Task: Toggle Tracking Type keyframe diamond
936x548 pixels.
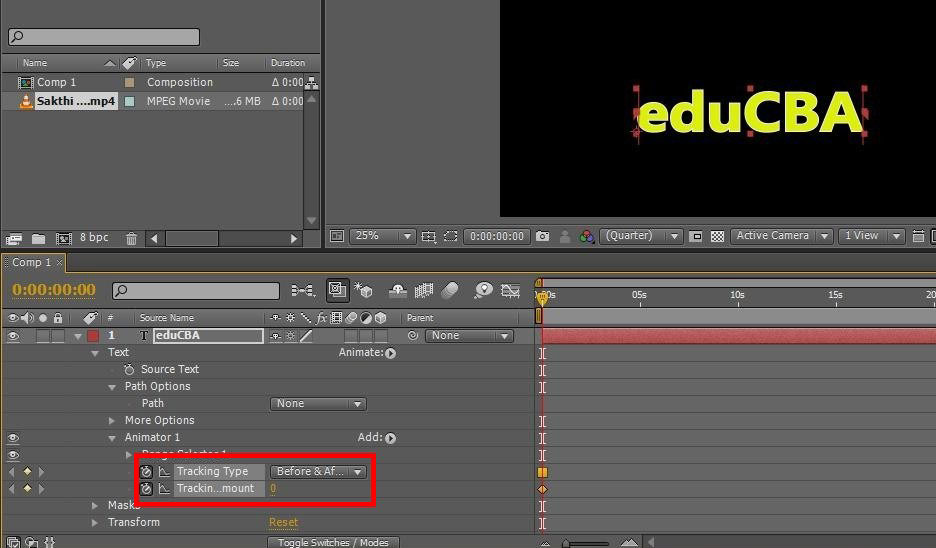Action: click(27, 472)
